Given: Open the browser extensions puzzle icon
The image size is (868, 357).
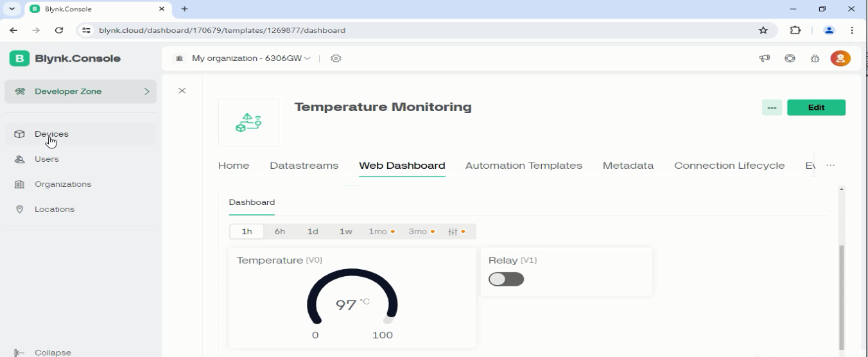Looking at the screenshot, I should click(x=795, y=30).
